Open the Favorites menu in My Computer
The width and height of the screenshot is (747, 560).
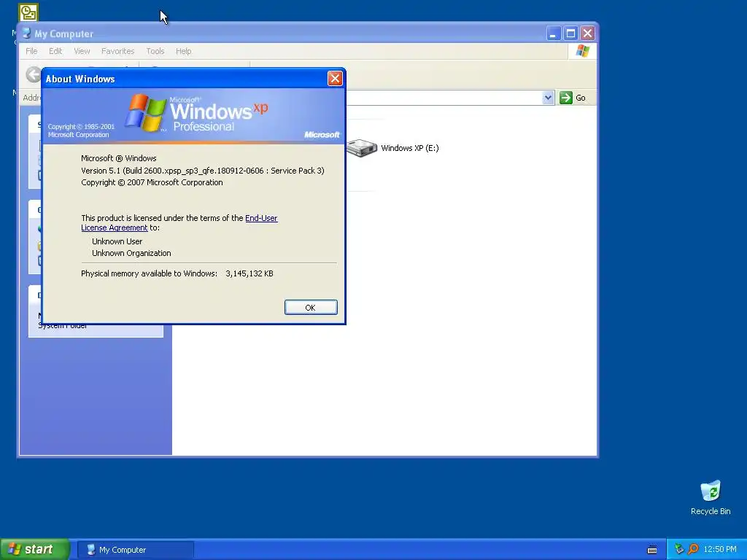pyautogui.click(x=117, y=51)
